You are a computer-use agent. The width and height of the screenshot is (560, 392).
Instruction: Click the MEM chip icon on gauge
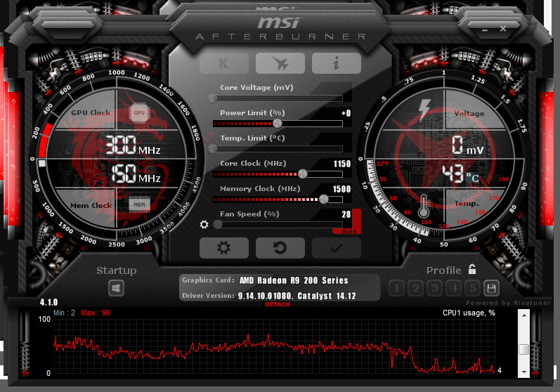click(x=139, y=204)
